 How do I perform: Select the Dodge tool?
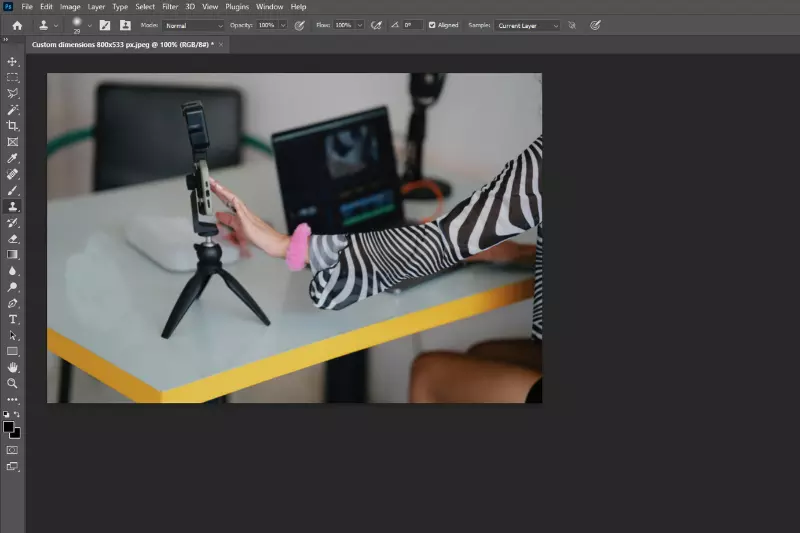coord(12,287)
